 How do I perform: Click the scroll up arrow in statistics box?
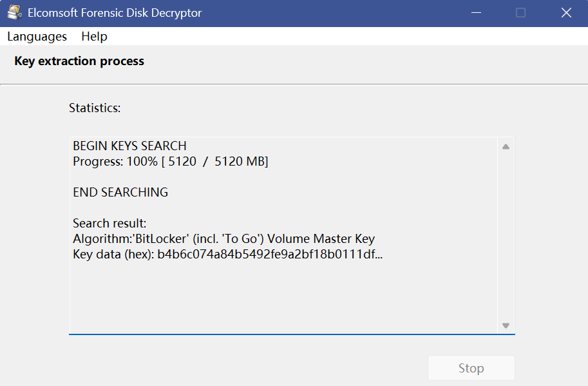tap(506, 147)
